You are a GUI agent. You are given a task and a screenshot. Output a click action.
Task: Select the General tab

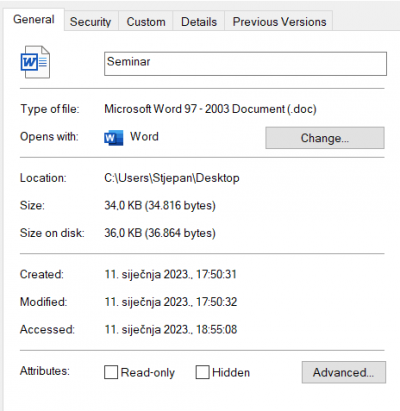point(34,19)
